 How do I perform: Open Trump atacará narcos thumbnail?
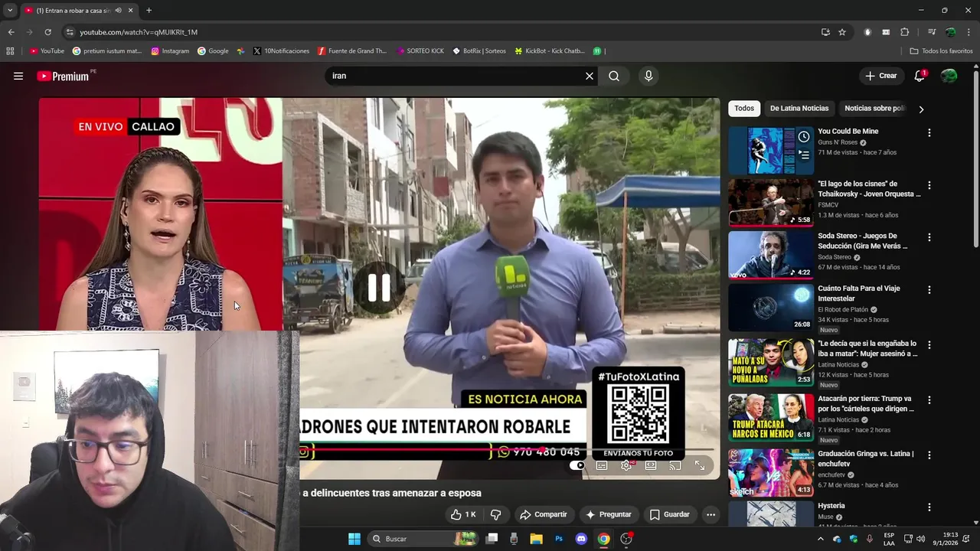[x=771, y=418]
